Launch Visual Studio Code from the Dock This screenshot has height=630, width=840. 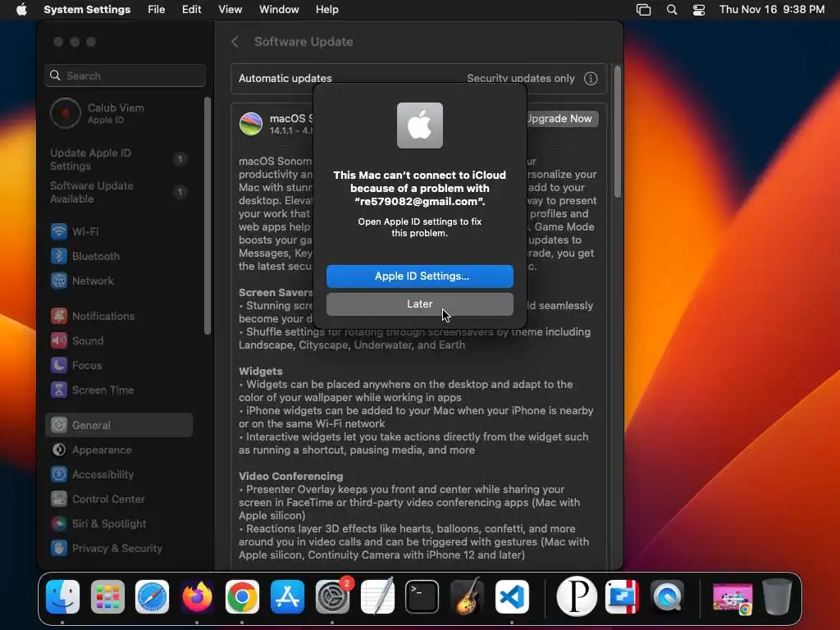point(512,596)
